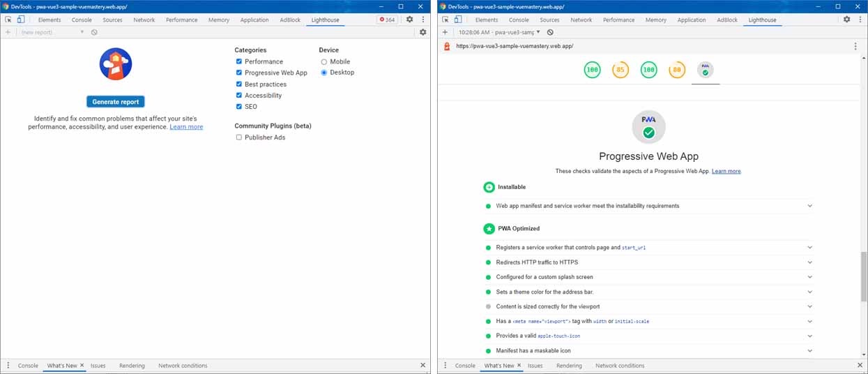Click the Performance score gauge showing 100

coord(592,70)
